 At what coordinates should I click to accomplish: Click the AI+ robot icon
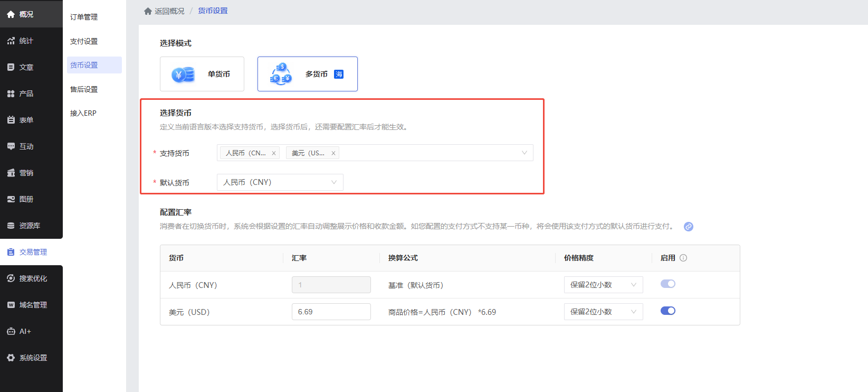pyautogui.click(x=11, y=331)
